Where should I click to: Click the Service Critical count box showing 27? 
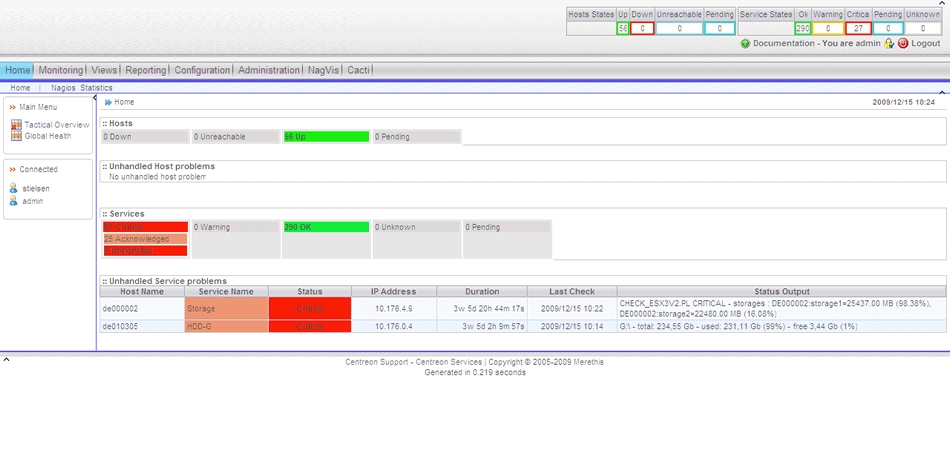(x=859, y=28)
